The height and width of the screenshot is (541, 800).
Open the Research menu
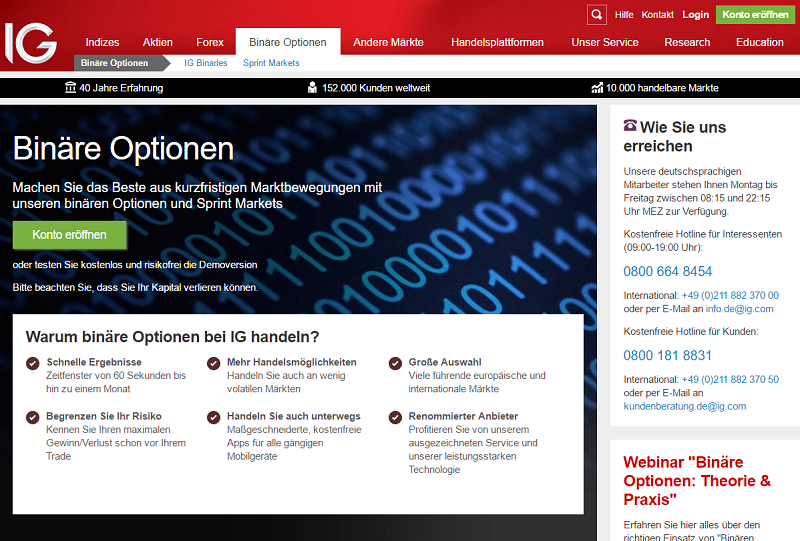687,42
